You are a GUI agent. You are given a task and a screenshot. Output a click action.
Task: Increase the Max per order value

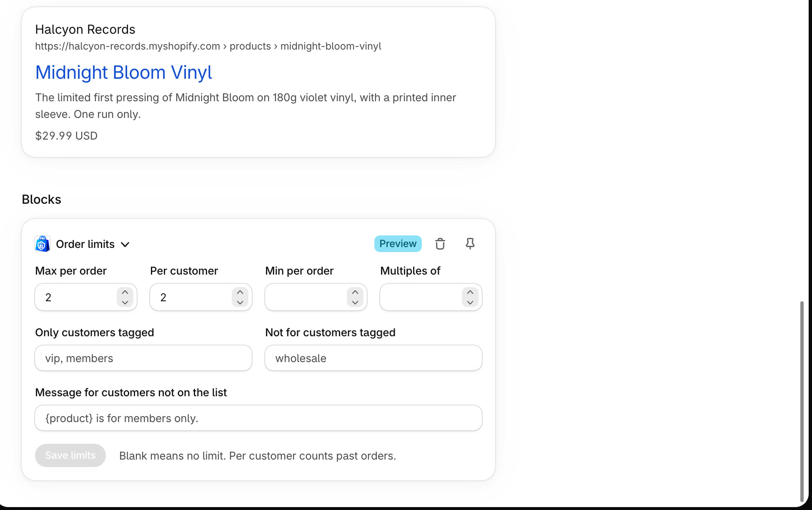click(x=125, y=292)
